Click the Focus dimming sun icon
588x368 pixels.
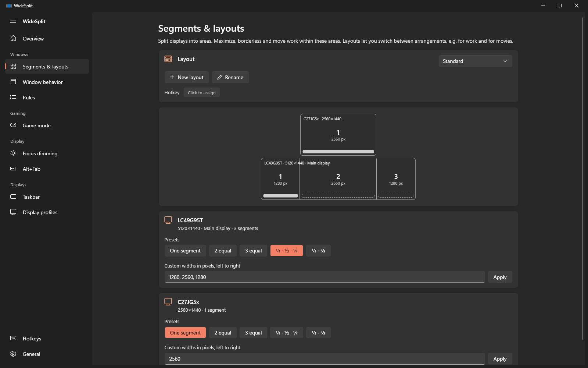click(13, 153)
